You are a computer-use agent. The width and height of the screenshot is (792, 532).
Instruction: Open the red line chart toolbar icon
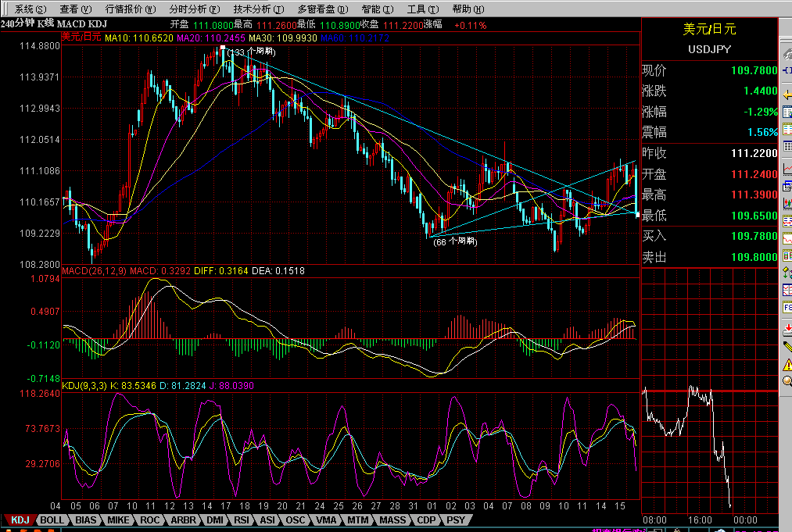(x=787, y=169)
